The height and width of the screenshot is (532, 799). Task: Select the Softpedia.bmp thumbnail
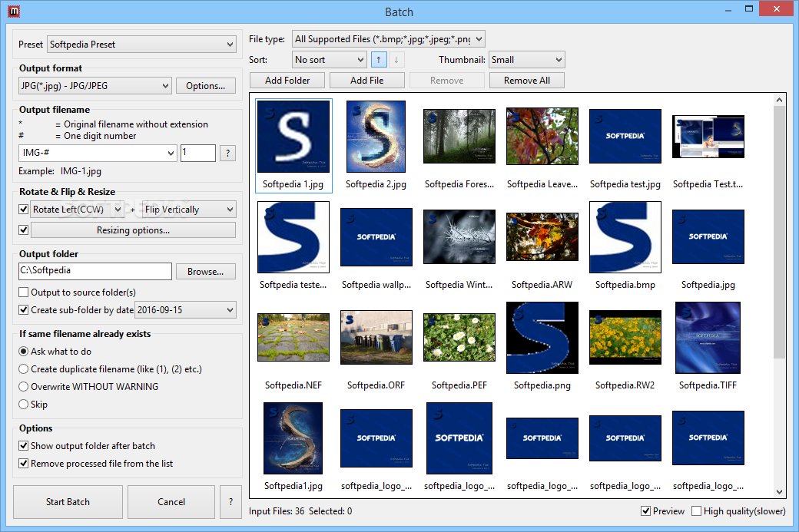click(x=625, y=236)
